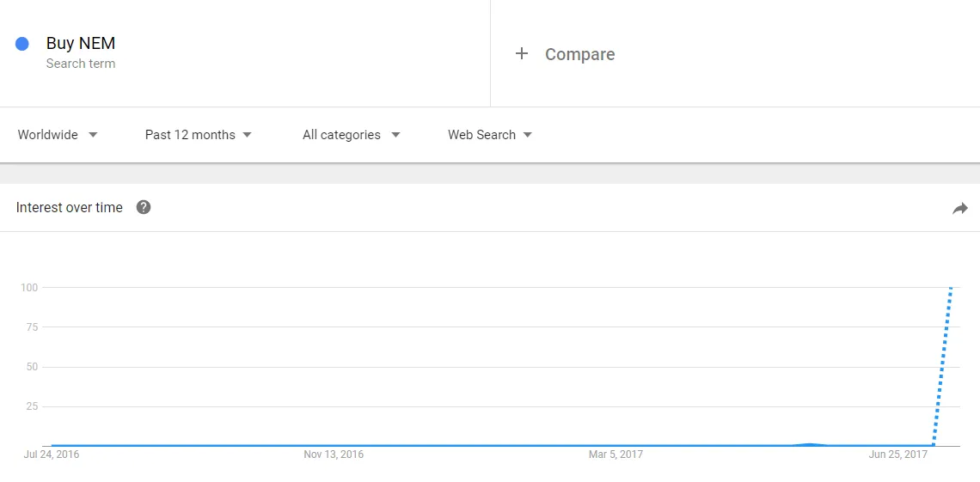Click the Jul 24, 2016 axis label
This screenshot has width=980, height=482.
point(52,455)
